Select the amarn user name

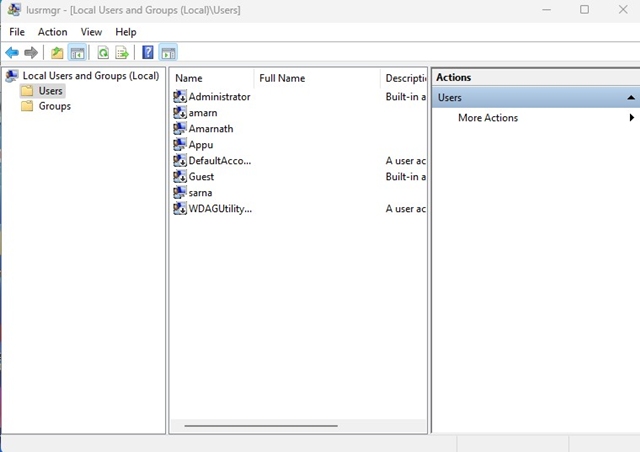coord(203,113)
